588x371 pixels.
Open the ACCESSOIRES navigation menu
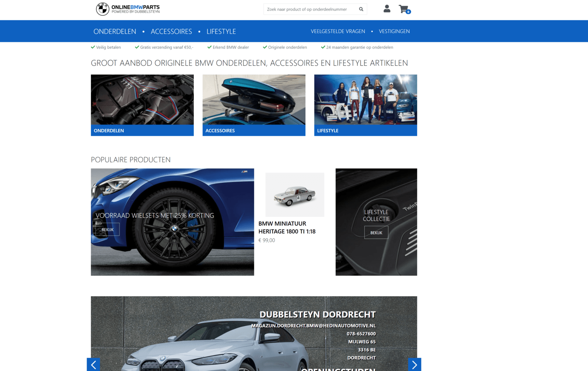[171, 31]
